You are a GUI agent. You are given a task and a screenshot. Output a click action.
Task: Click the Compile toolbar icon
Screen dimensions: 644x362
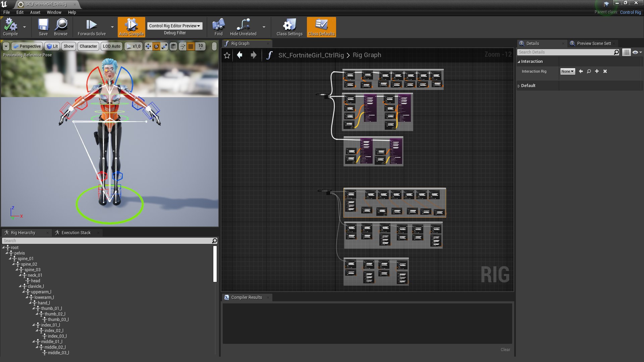coord(10,27)
